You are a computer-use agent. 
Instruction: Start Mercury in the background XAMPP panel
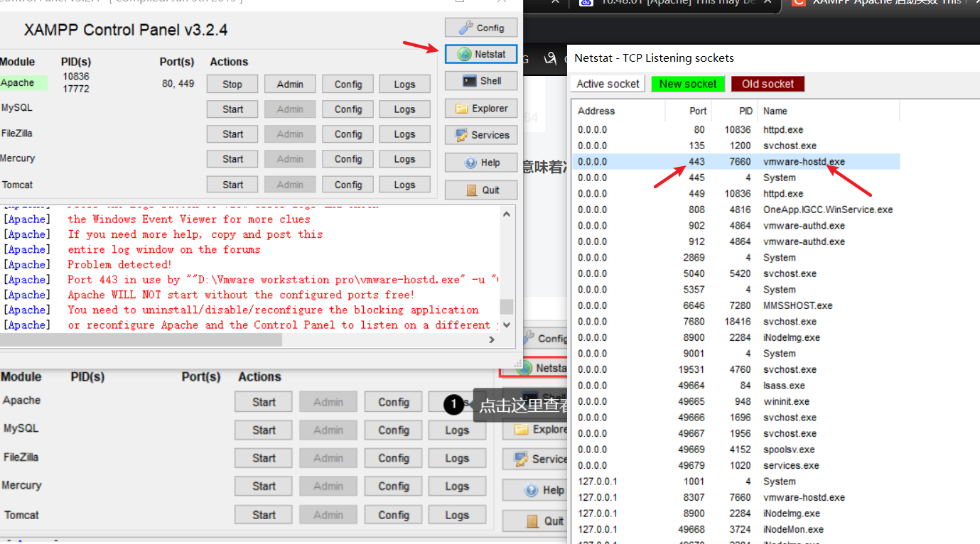(264, 486)
